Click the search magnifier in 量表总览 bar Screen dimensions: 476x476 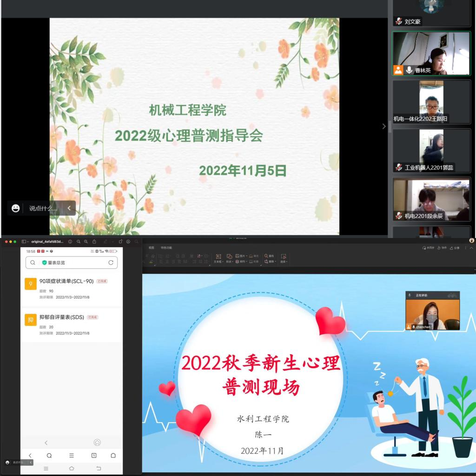[x=33, y=263]
